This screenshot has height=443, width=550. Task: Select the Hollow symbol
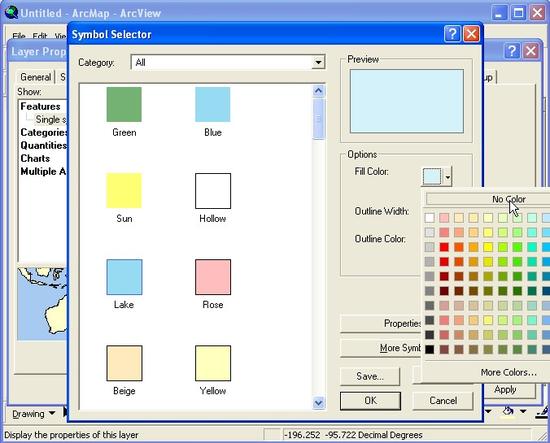click(213, 190)
